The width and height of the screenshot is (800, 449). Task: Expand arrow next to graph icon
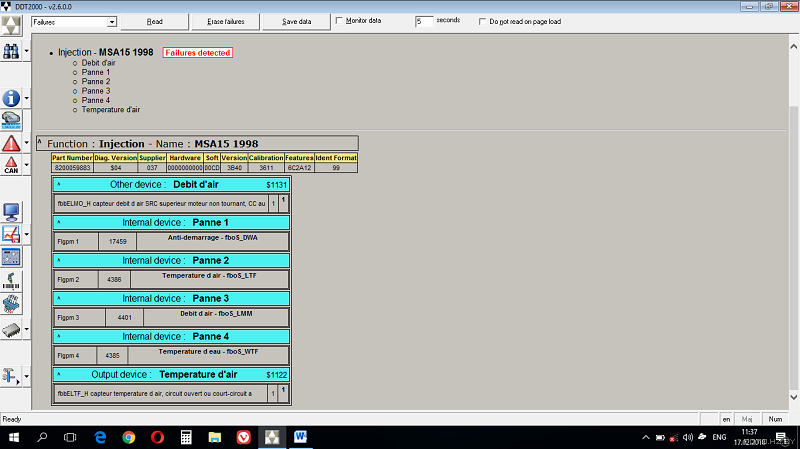click(27, 234)
